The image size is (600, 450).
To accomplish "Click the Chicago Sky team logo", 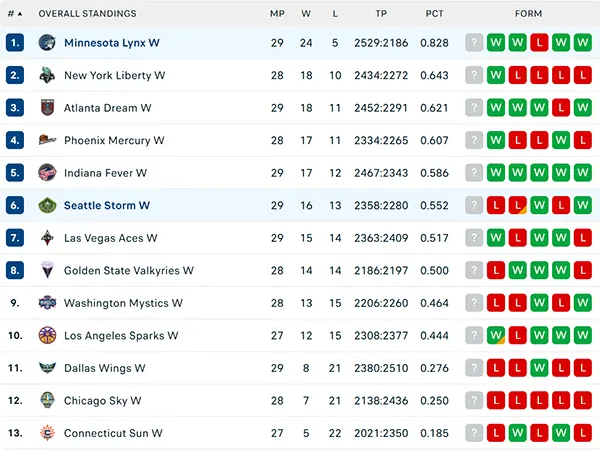I will [x=47, y=400].
